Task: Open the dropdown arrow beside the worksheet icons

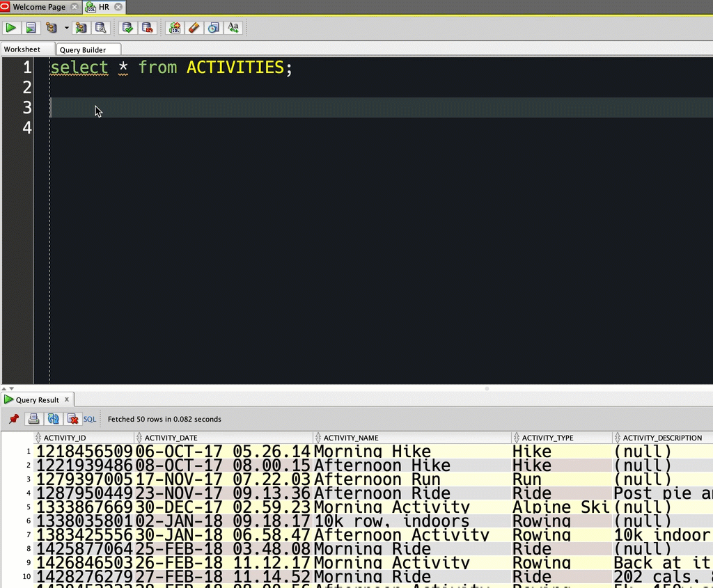Action: [66, 28]
